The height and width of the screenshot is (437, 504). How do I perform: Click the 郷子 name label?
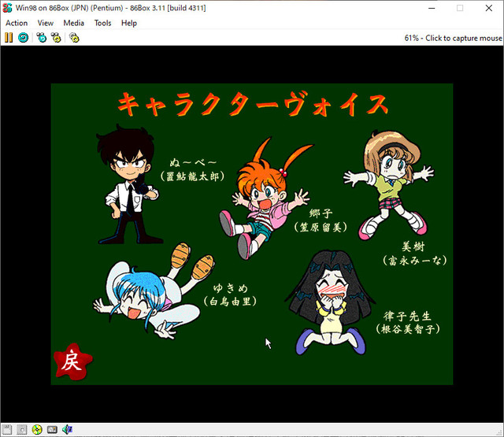click(321, 213)
